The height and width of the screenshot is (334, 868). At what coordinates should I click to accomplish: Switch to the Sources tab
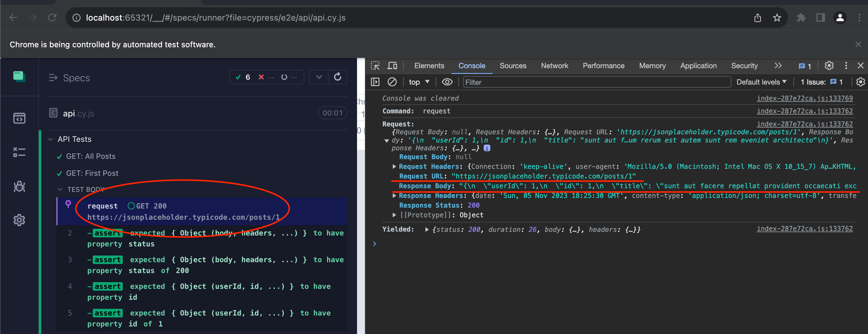[512, 66]
